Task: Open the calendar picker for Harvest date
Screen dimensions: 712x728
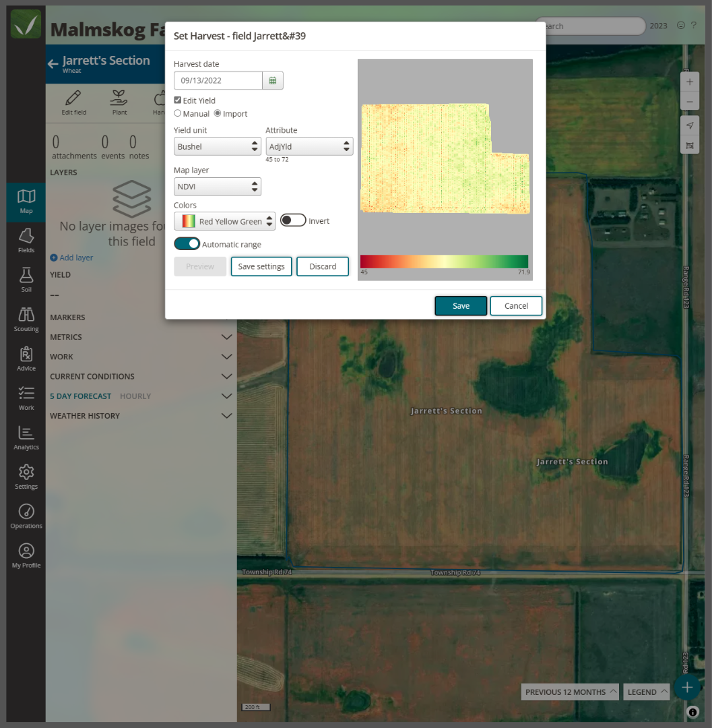Action: (x=273, y=80)
